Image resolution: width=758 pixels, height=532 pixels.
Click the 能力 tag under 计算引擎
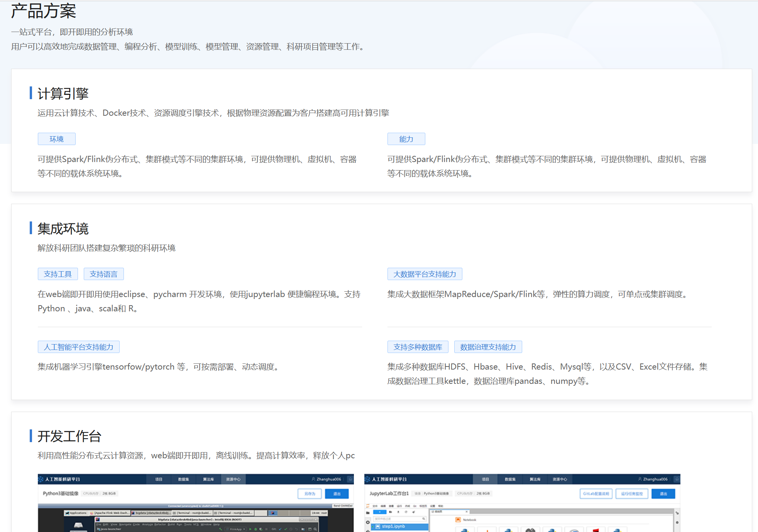[x=406, y=139]
